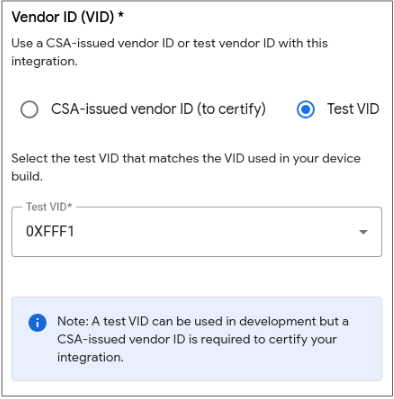Click the floating 'Test VID*' field label
Image resolution: width=394 pixels, height=399 pixels.
coord(49,207)
